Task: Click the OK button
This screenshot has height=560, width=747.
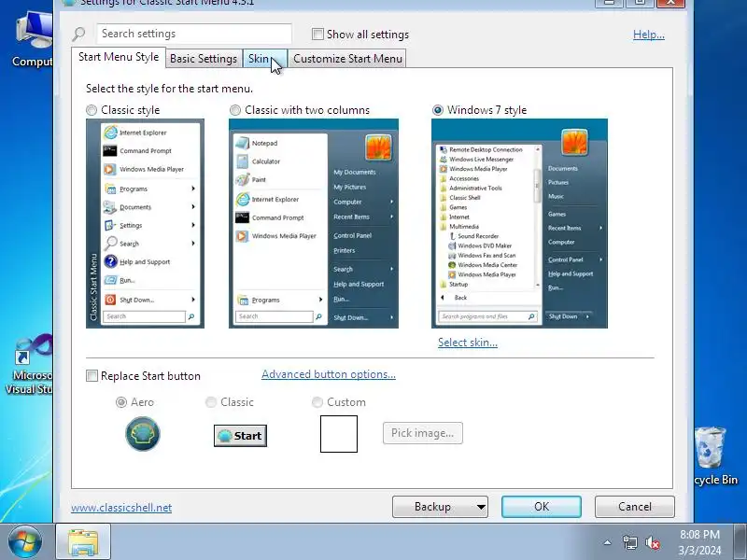Action: click(542, 507)
